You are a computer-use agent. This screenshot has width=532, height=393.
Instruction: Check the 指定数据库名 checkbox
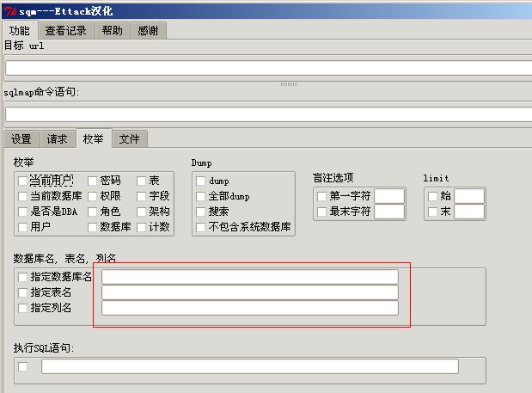pyautogui.click(x=22, y=277)
